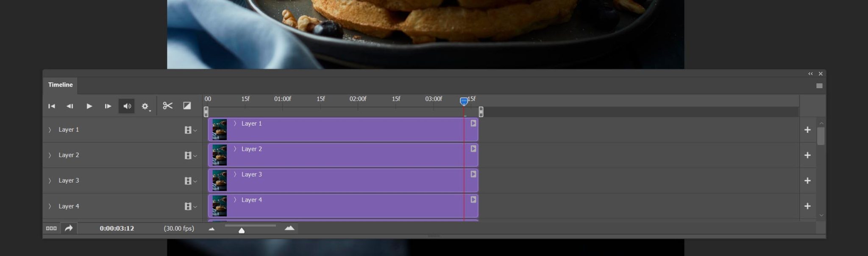This screenshot has height=256, width=868.
Task: Expand Layer 3 track properties
Action: click(50, 180)
